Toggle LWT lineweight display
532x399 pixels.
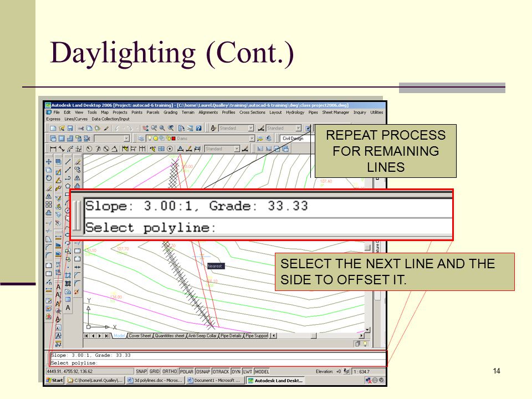point(247,371)
